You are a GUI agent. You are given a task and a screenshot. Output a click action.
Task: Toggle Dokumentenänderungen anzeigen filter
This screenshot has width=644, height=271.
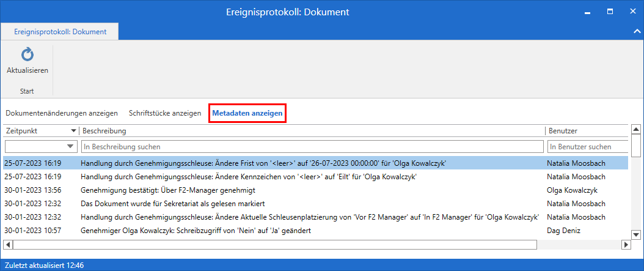(61, 113)
